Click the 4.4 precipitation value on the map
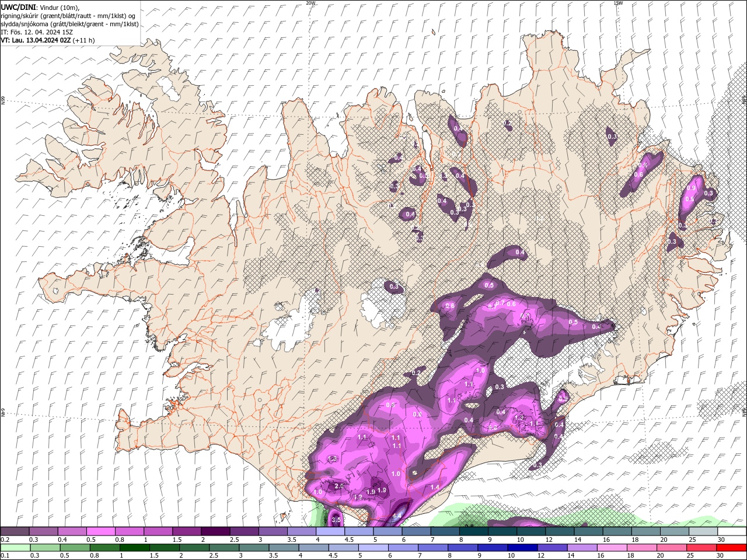This screenshot has width=747, height=560. pyautogui.click(x=397, y=516)
